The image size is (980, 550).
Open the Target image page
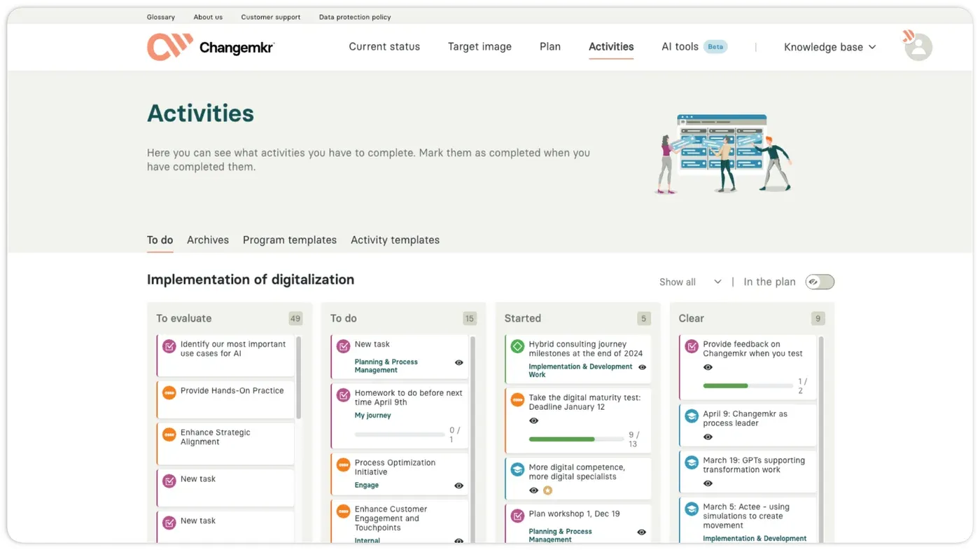point(479,47)
